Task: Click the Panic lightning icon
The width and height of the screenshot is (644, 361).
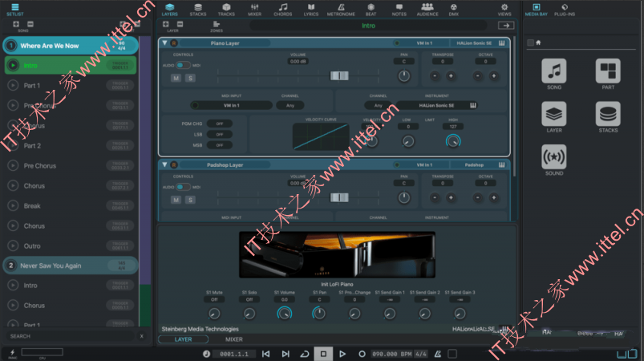Action: 12,353
